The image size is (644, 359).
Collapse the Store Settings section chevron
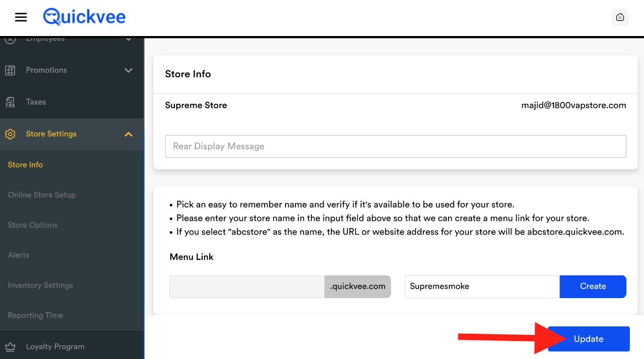click(x=128, y=134)
